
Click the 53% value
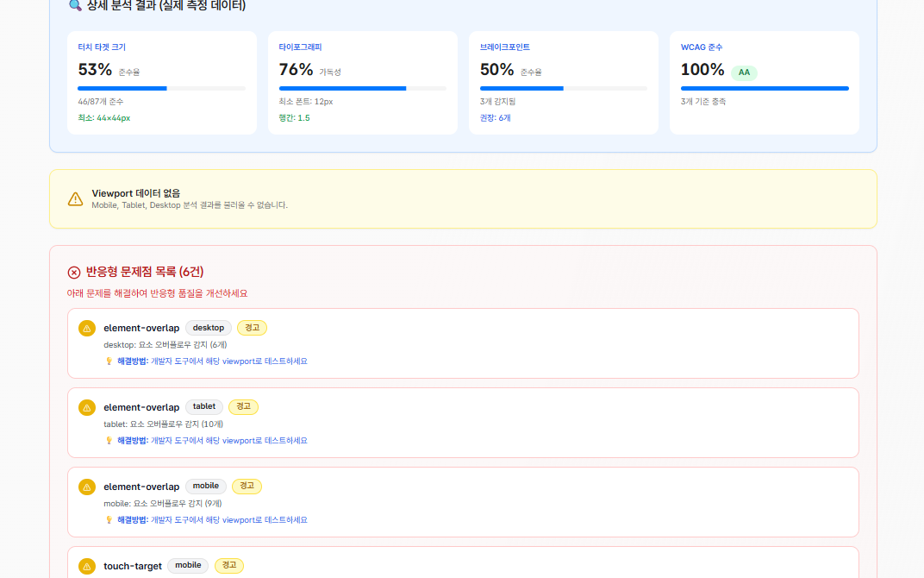[x=95, y=70]
